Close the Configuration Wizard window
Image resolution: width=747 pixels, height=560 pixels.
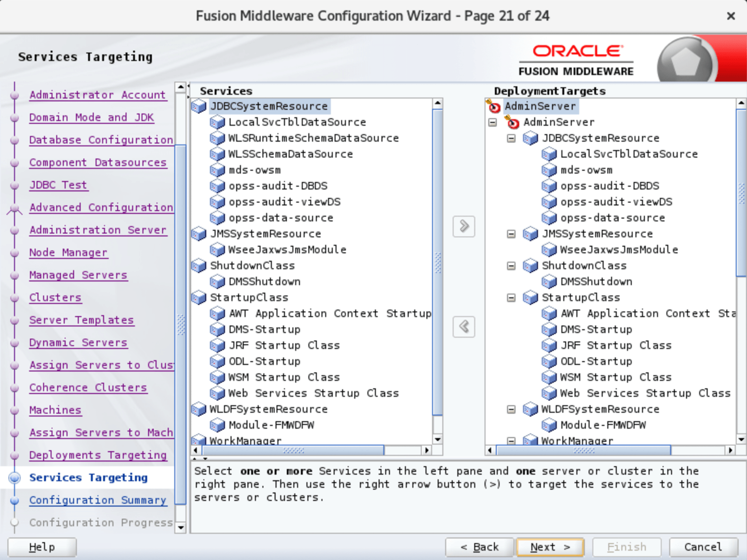point(731,16)
